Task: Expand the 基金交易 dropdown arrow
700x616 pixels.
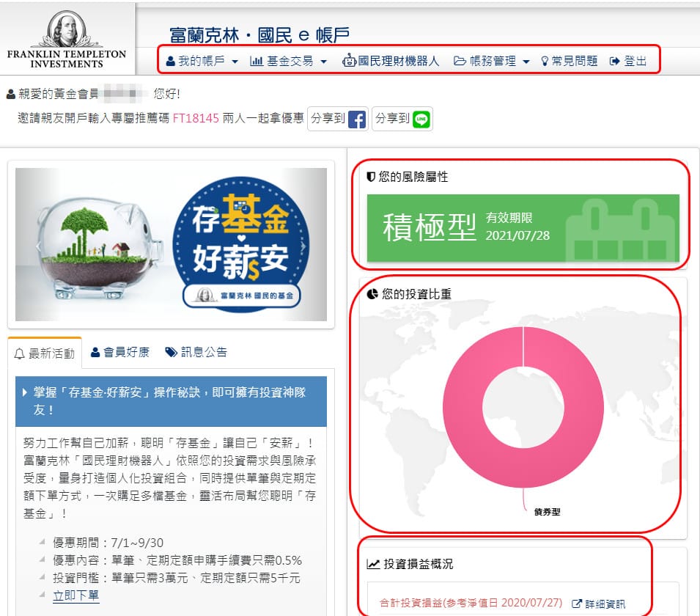Action: click(x=324, y=62)
